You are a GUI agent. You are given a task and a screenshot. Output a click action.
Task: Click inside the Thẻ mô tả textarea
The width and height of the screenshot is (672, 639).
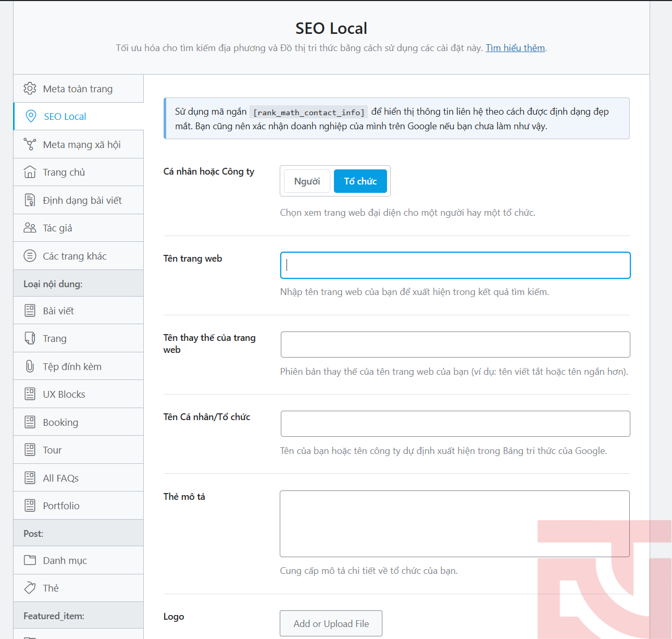pos(455,524)
